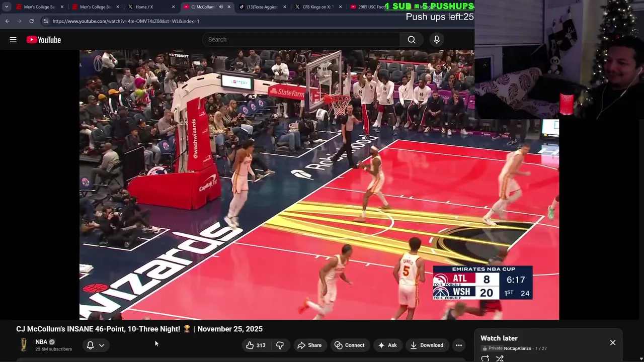Open the Ask AI button

coord(387,345)
